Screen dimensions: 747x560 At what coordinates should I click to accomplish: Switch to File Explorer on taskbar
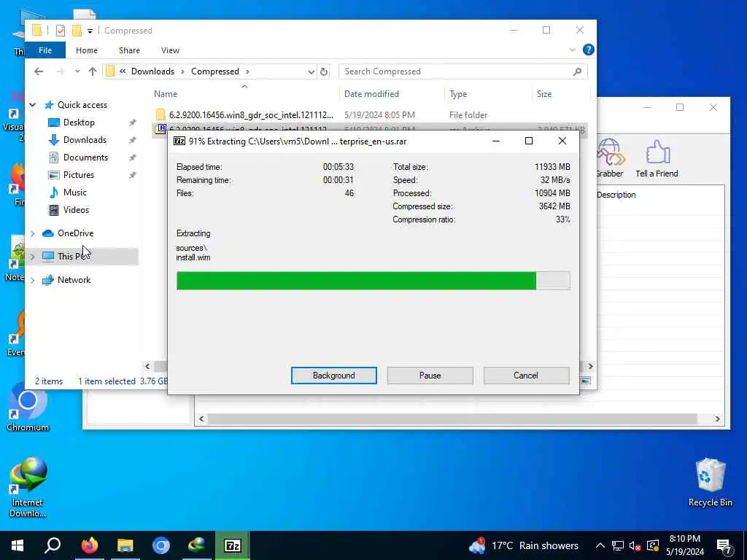pyautogui.click(x=125, y=545)
